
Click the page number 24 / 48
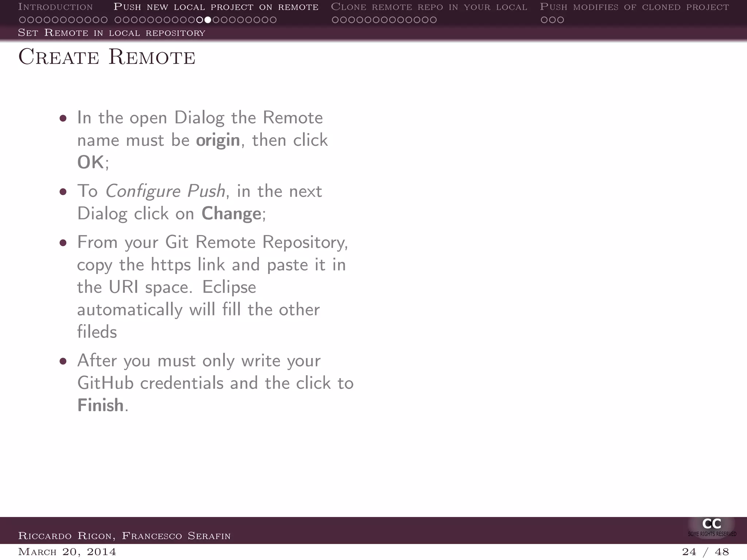pyautogui.click(x=705, y=552)
